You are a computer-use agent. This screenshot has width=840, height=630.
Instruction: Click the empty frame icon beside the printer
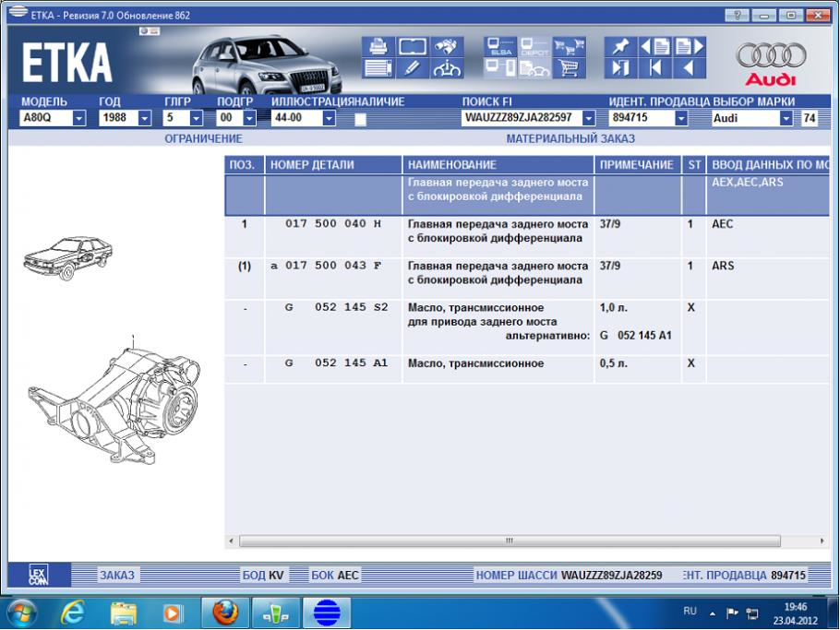(412, 46)
